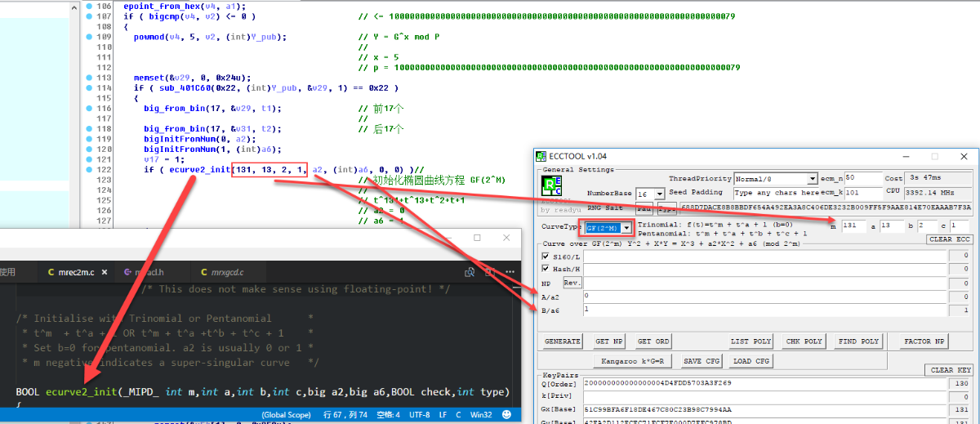Viewport: 980px width, 424px height.
Task: Click the feedback smiley in status bar
Action: click(x=506, y=414)
